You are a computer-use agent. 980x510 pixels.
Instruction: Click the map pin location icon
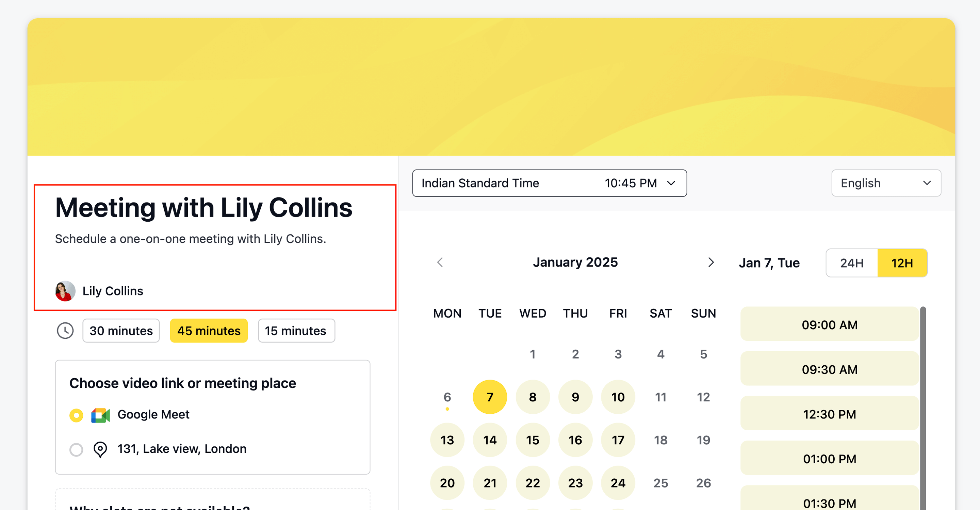[x=100, y=449]
